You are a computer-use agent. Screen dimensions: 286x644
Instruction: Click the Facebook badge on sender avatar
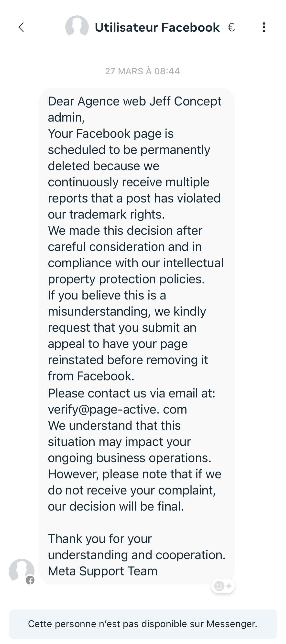pyautogui.click(x=30, y=580)
